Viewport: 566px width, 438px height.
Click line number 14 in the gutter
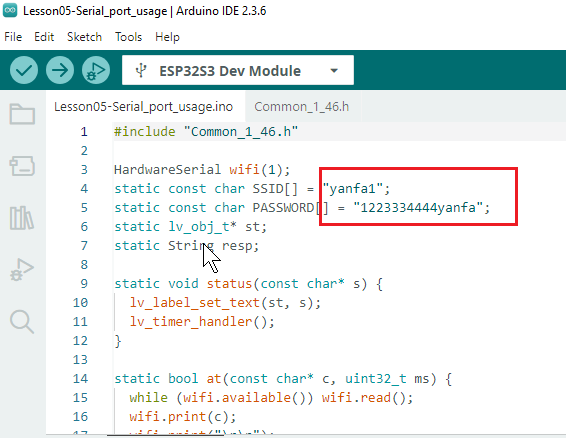pyautogui.click(x=80, y=378)
